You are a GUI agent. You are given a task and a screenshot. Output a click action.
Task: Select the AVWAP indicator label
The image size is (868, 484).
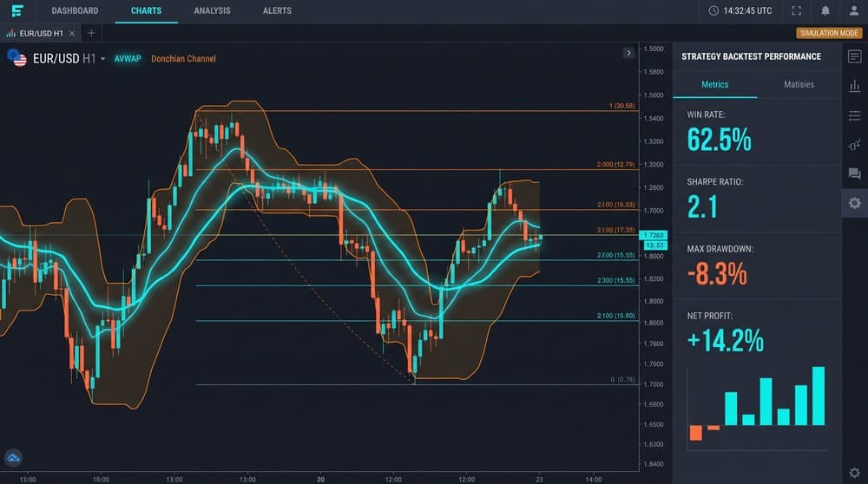point(128,59)
